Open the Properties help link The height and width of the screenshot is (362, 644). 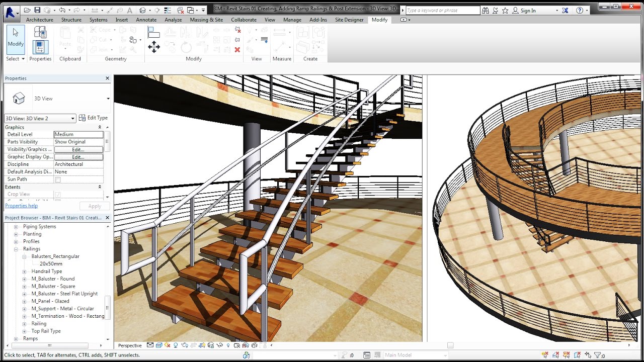coord(21,206)
